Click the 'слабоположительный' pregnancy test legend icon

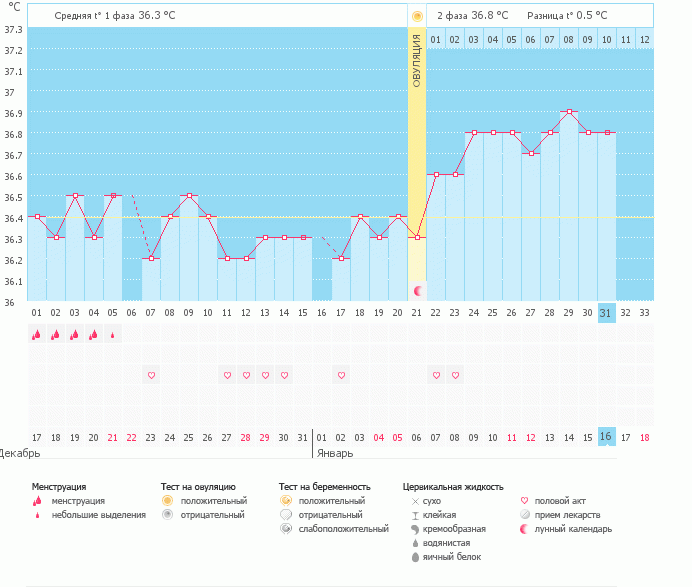(285, 529)
